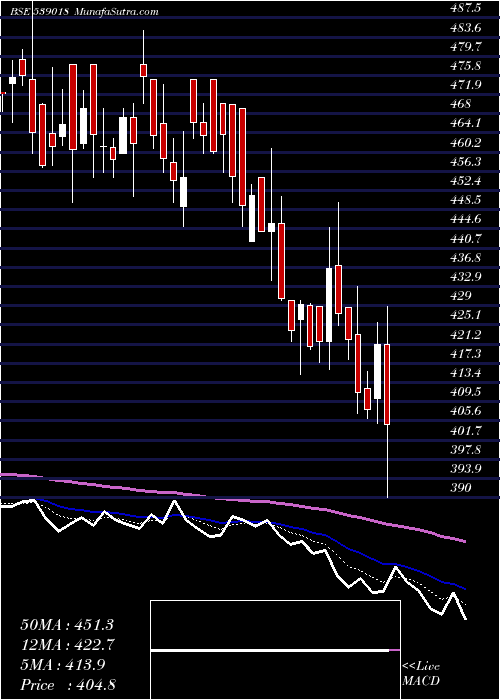Viewport: 500px width, 700px height.
Task: Click the 475.8 price axis label
Action: click(465, 66)
